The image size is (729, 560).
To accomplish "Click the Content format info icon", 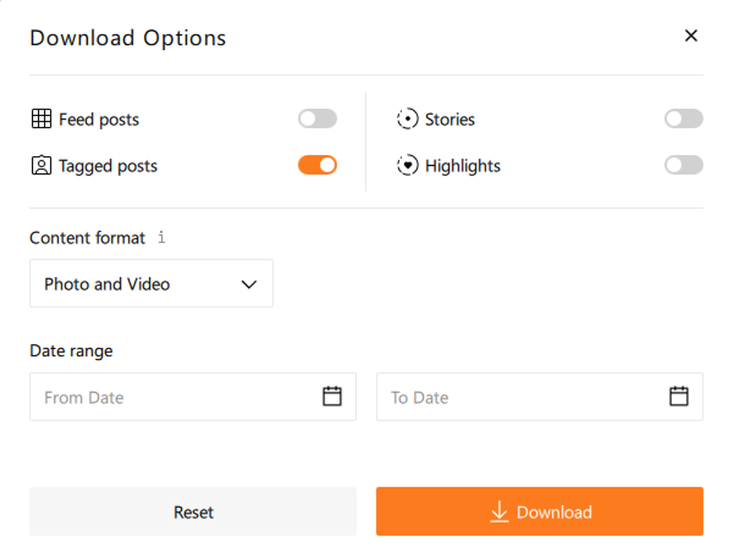I will click(161, 238).
